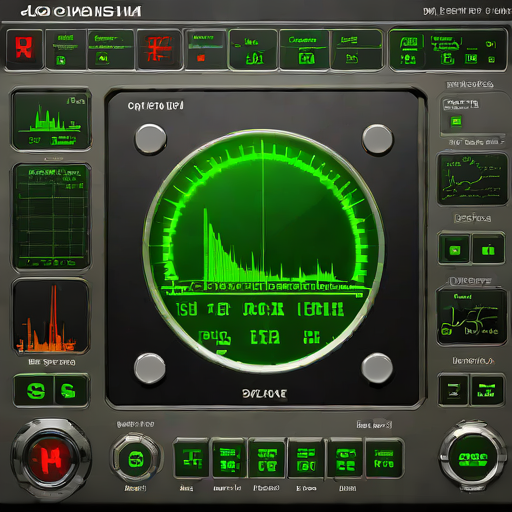
Task: Click the left green icon in right-side button pair
Action: pyautogui.click(x=454, y=249)
